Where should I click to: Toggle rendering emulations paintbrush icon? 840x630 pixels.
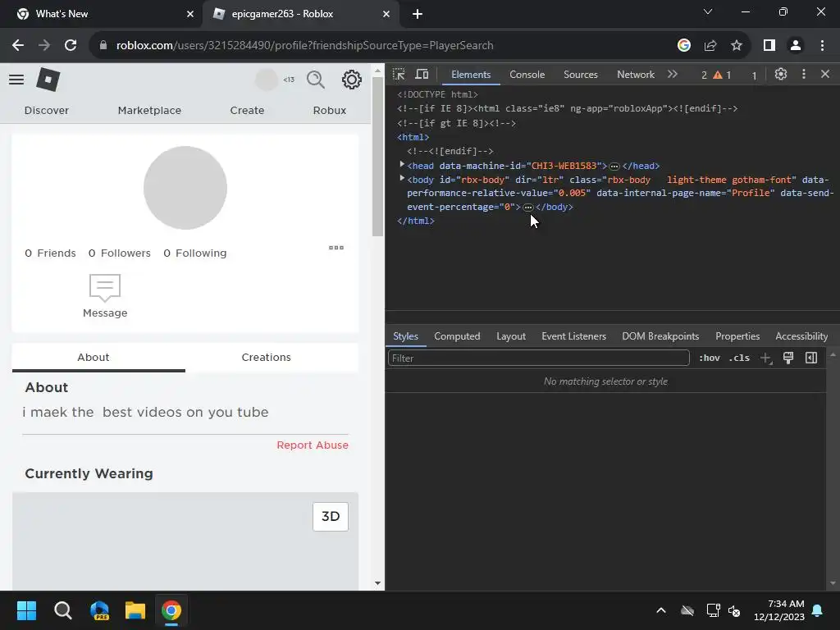point(788,358)
